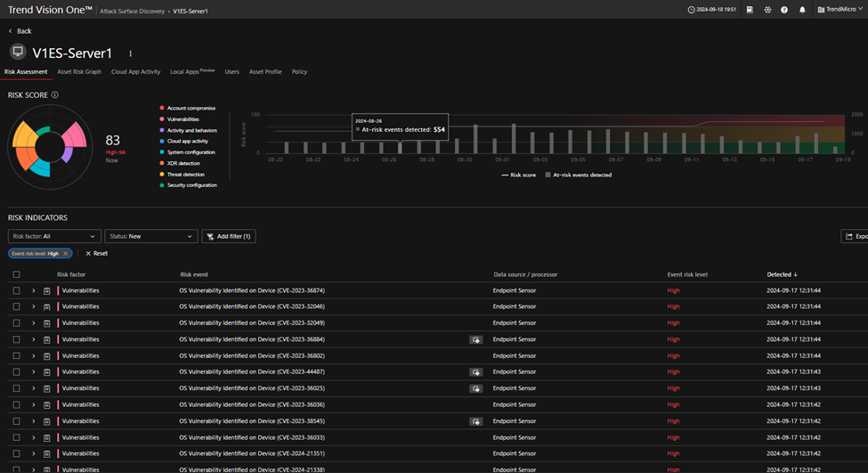Image resolution: width=868 pixels, height=473 pixels.
Task: Check the row checkbox for CVE-2023-36874
Action: point(17,290)
